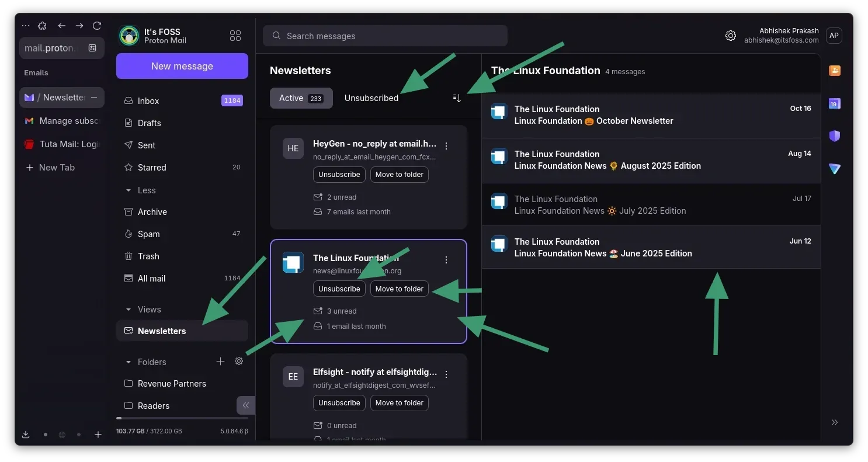
Task: Click the New message button
Action: click(182, 66)
